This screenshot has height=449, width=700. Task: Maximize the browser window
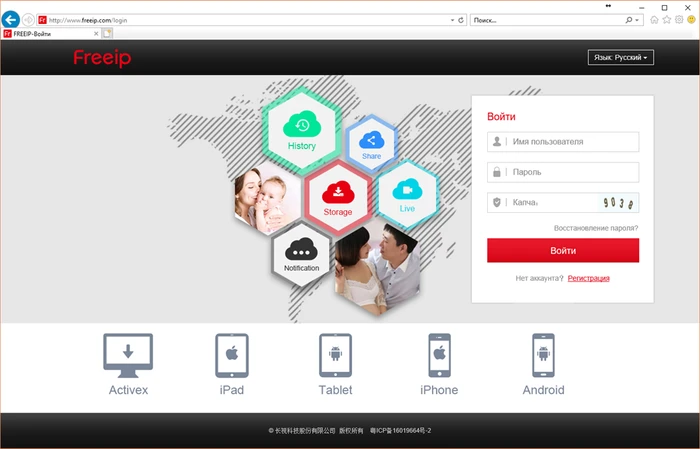pyautogui.click(x=665, y=7)
